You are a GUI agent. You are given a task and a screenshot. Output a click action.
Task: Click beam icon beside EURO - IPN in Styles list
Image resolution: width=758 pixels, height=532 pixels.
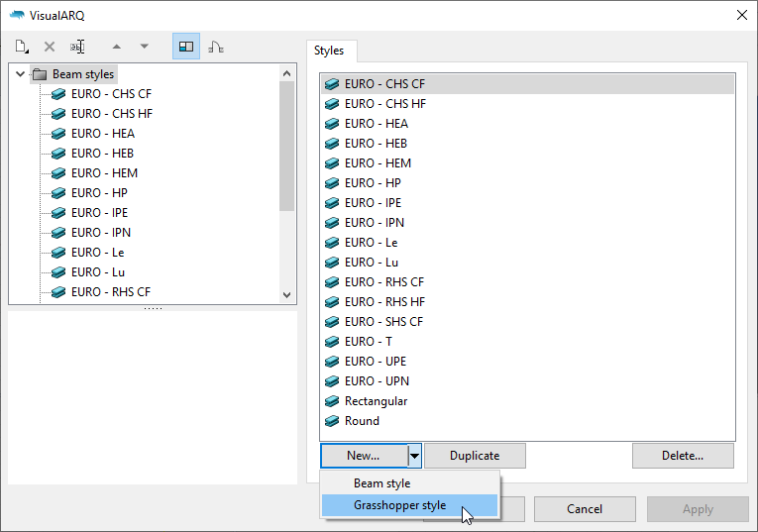pyautogui.click(x=332, y=223)
